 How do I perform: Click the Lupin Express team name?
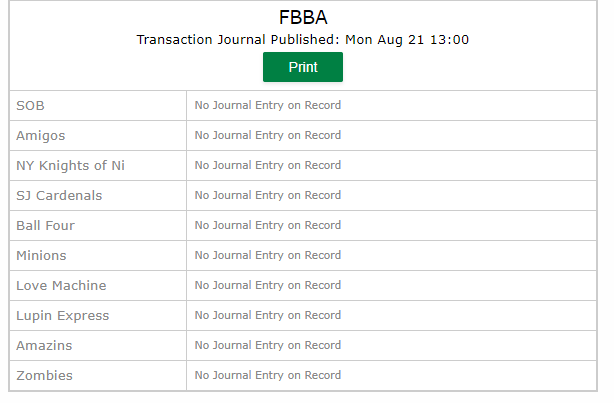pyautogui.click(x=63, y=316)
